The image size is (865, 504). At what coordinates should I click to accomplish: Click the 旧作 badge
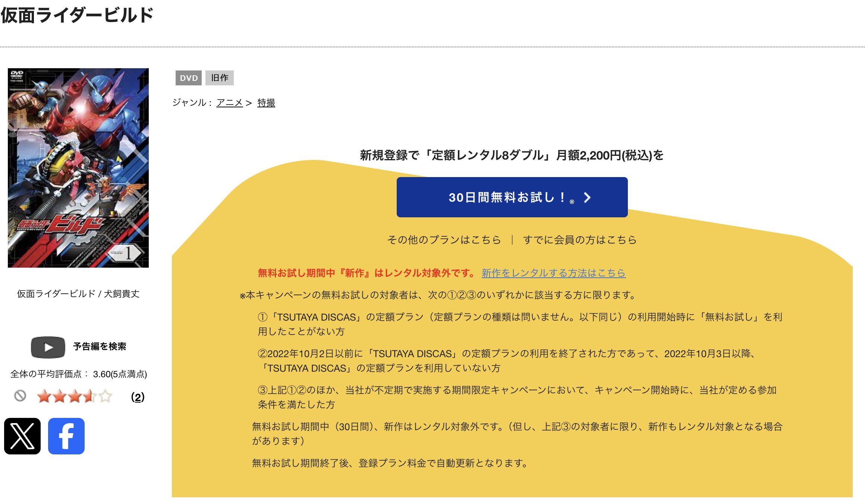click(220, 78)
